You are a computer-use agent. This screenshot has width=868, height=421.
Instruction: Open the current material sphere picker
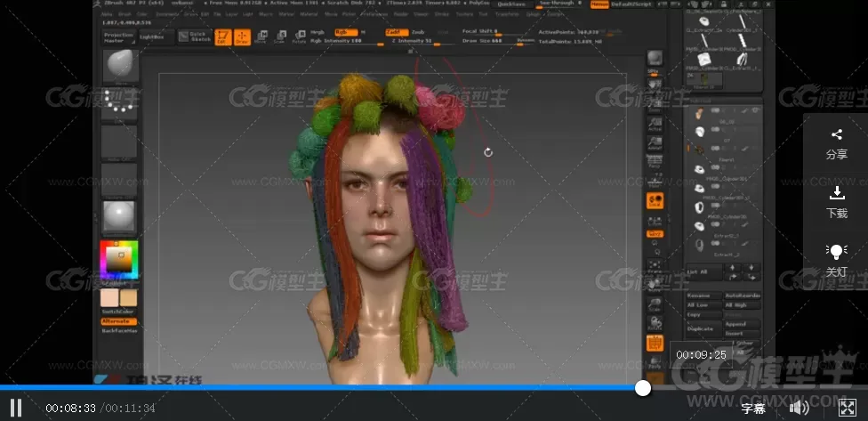119,216
